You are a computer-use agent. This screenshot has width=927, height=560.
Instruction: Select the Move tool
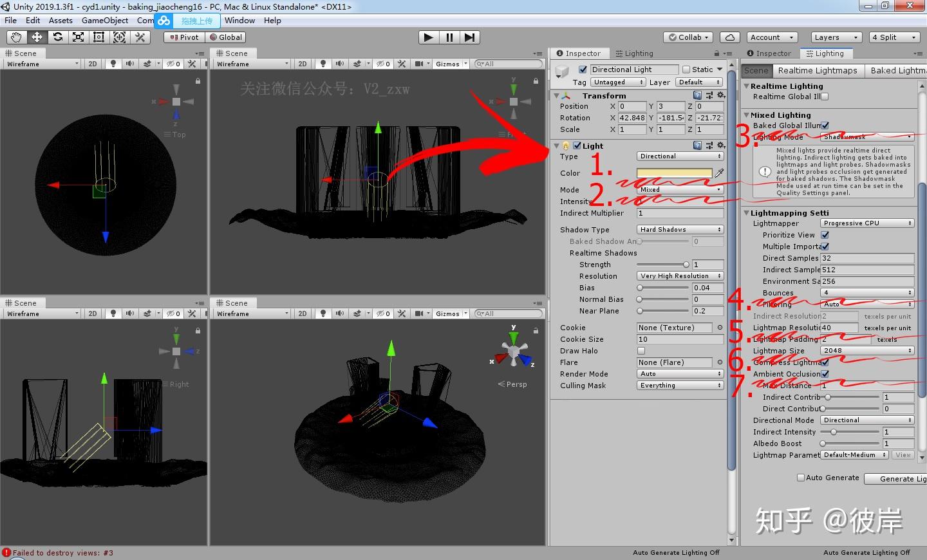[x=37, y=37]
